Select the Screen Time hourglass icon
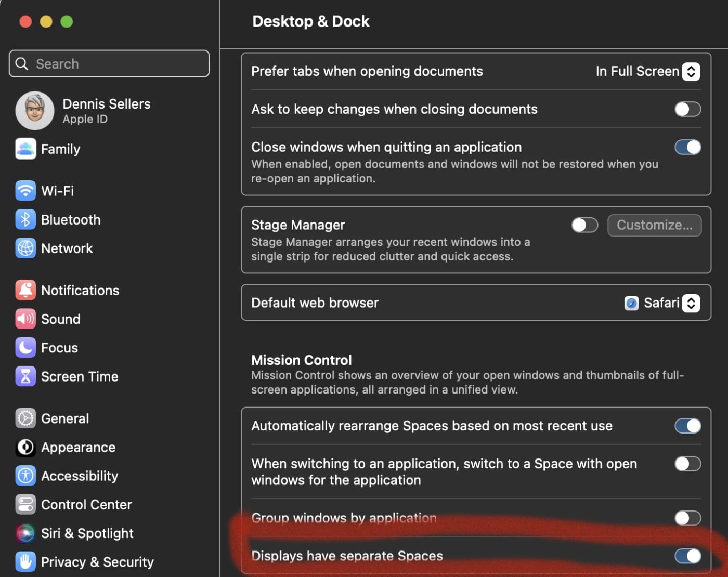 coord(25,376)
